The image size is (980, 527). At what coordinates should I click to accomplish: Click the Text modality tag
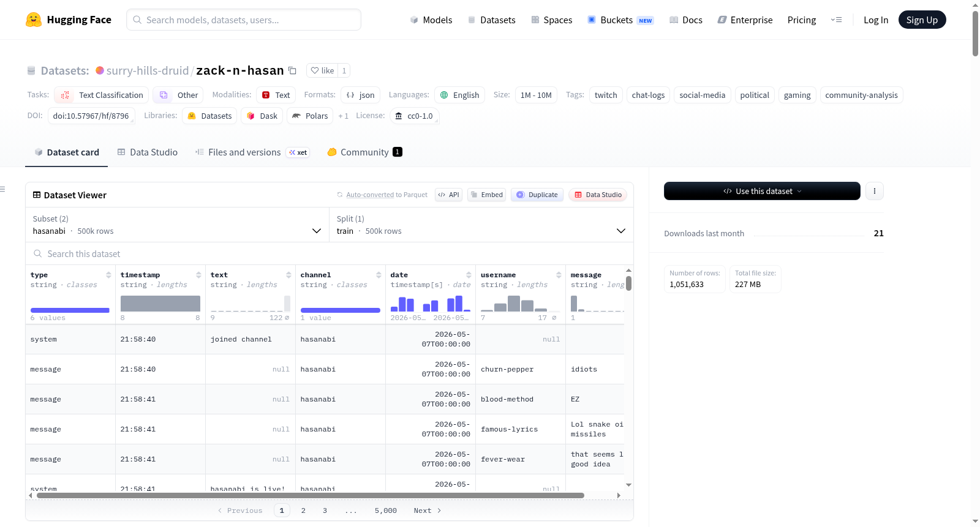tap(276, 95)
